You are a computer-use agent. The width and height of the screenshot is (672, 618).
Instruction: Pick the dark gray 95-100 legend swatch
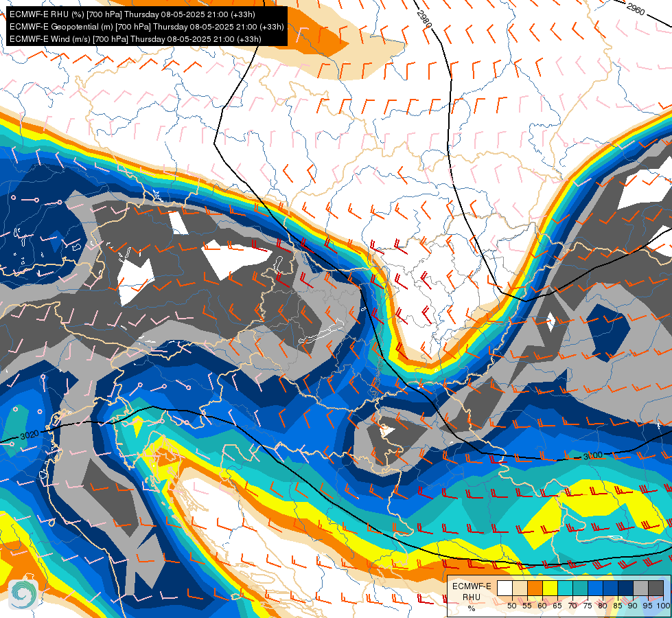[656, 588]
